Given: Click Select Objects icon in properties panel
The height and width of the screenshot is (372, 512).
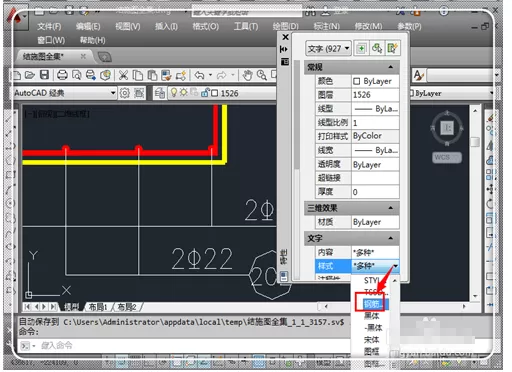Looking at the screenshot, I should click(x=377, y=49).
